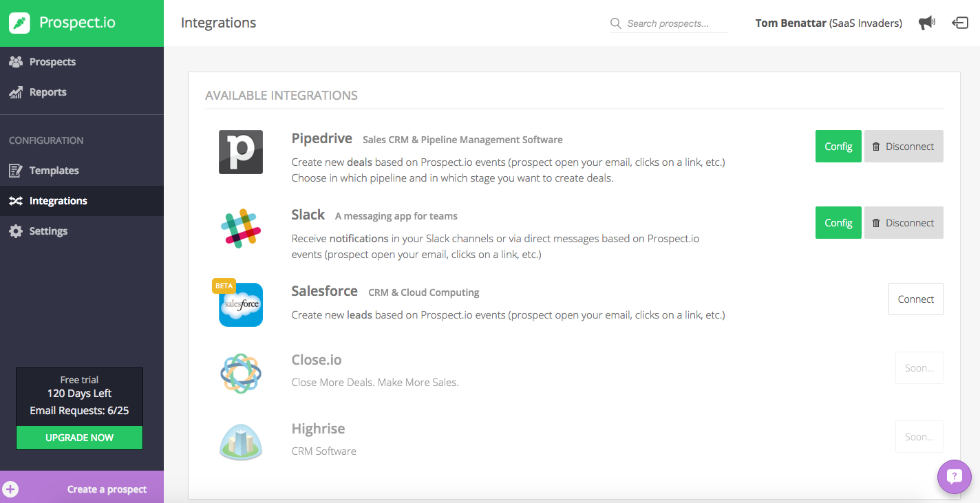980x503 pixels.
Task: Click the Templates edit icon in sidebar
Action: click(16, 171)
